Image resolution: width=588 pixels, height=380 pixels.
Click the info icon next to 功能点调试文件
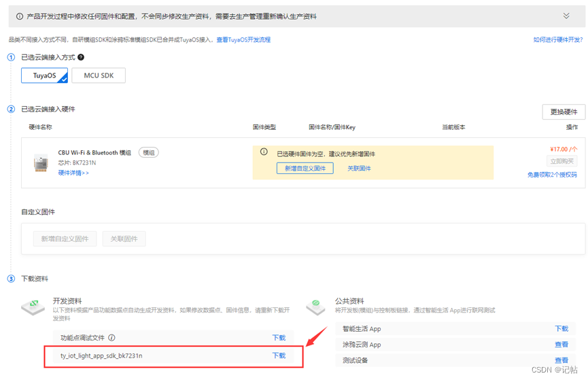[111, 338]
